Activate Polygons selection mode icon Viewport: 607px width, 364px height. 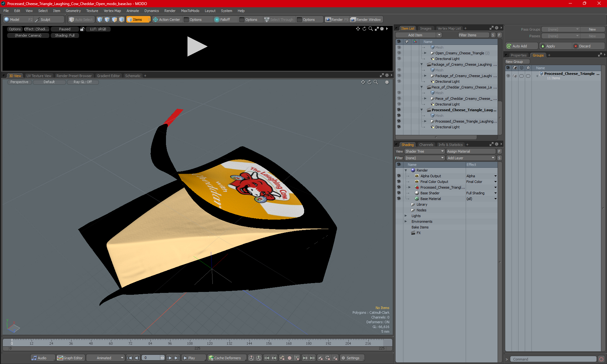click(x=114, y=20)
